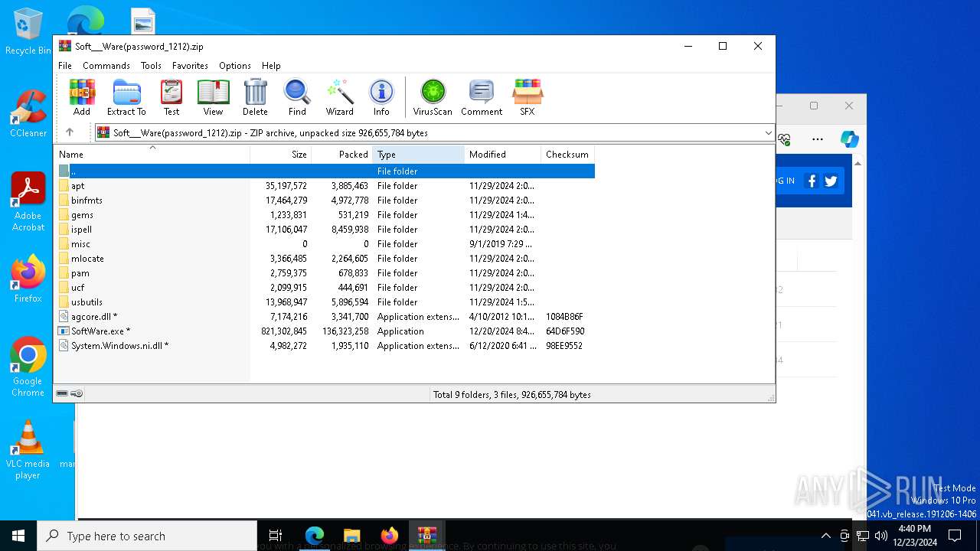
Task: Show archive Info
Action: (x=381, y=97)
